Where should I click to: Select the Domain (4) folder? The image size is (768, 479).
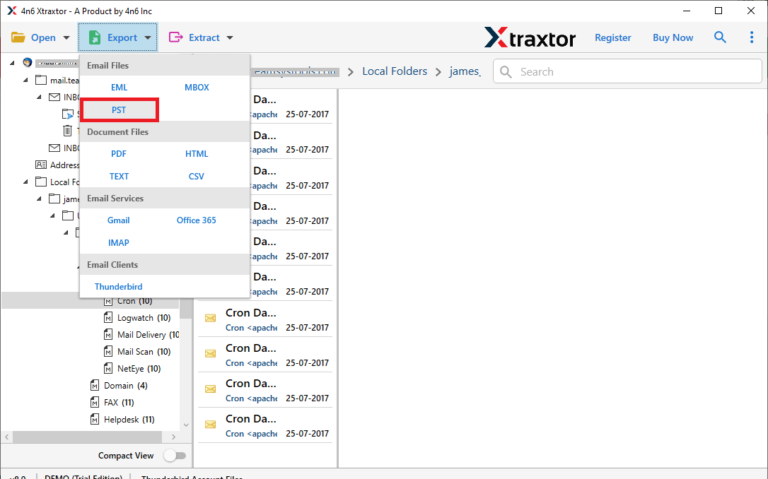tap(125, 385)
